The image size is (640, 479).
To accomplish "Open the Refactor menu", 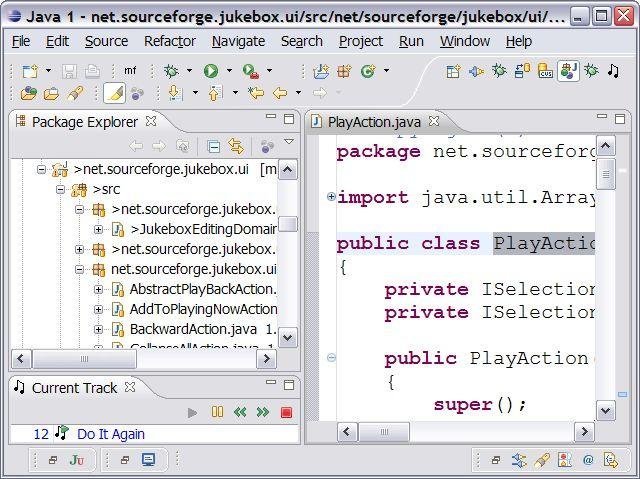I will pos(170,41).
